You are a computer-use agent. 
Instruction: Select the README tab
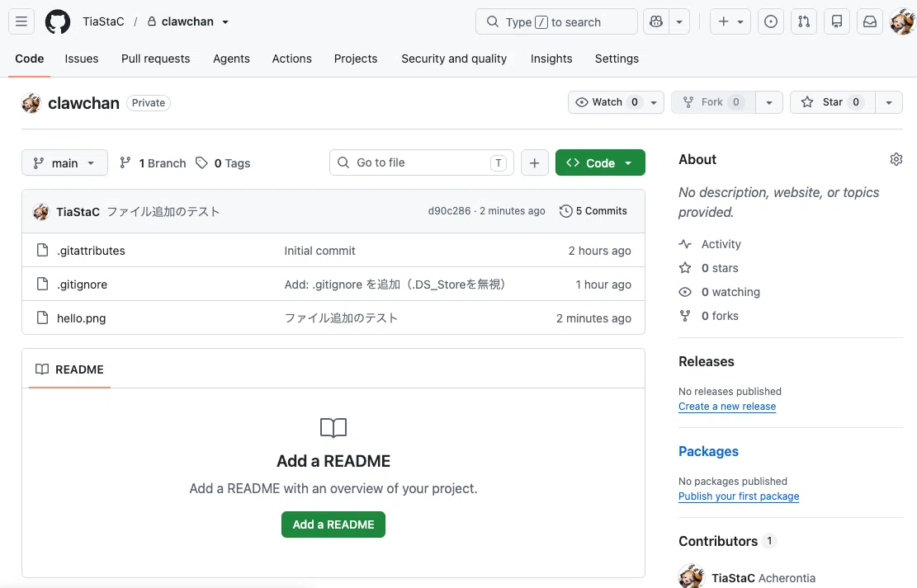click(69, 369)
